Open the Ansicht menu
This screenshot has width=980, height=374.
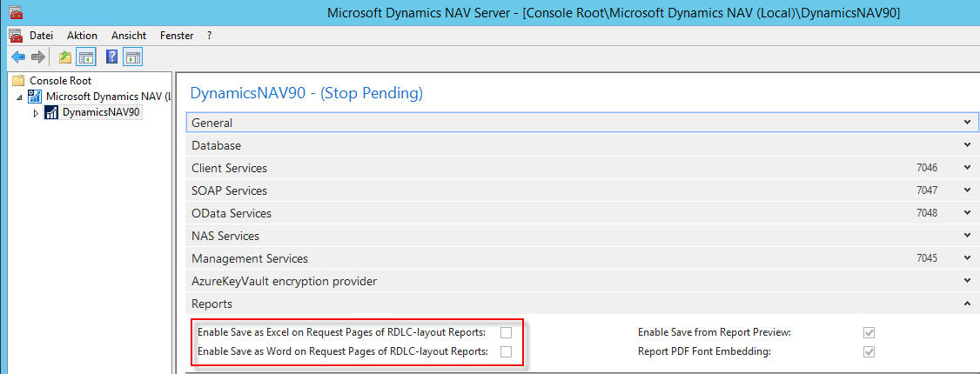(x=129, y=36)
